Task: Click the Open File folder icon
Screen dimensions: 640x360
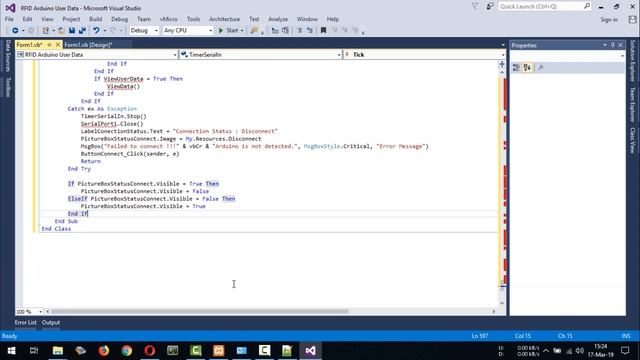Action: point(61,31)
